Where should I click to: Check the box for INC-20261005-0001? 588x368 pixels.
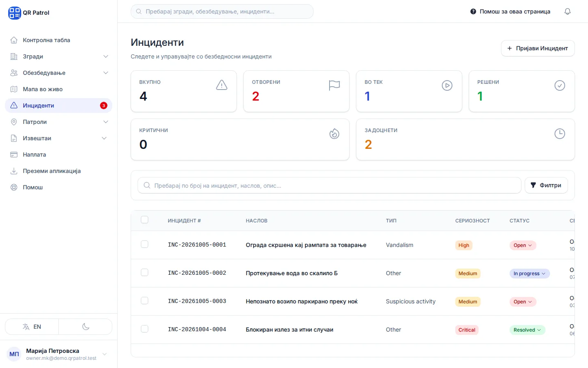pyautogui.click(x=145, y=245)
